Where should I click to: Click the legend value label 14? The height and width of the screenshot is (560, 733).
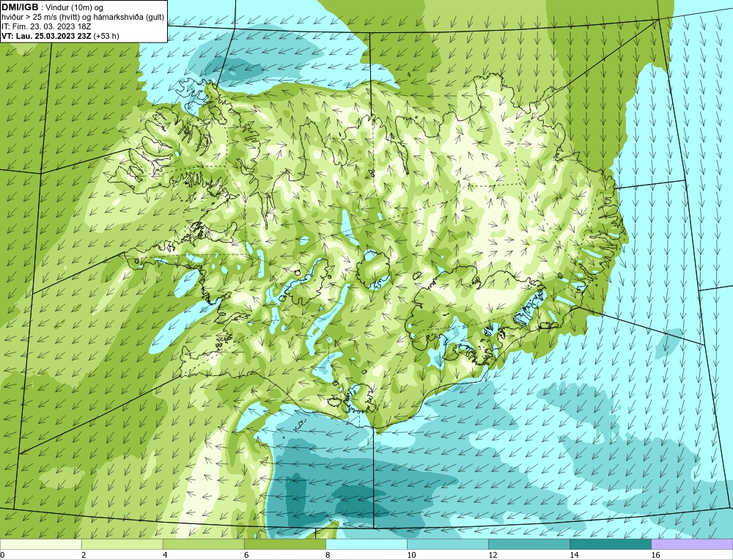pyautogui.click(x=574, y=555)
